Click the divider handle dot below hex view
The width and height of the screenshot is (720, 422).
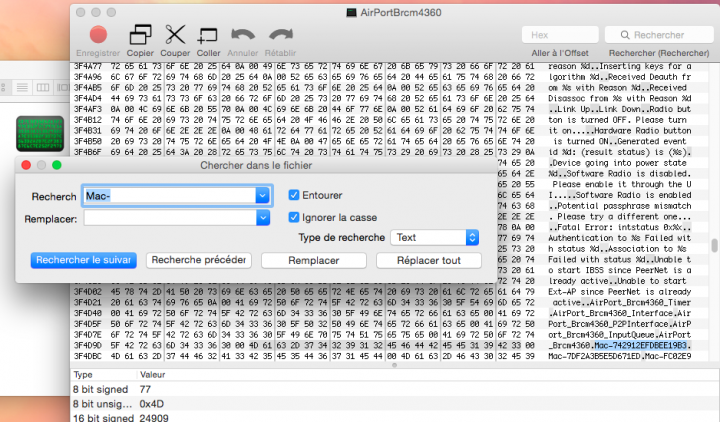394,366
